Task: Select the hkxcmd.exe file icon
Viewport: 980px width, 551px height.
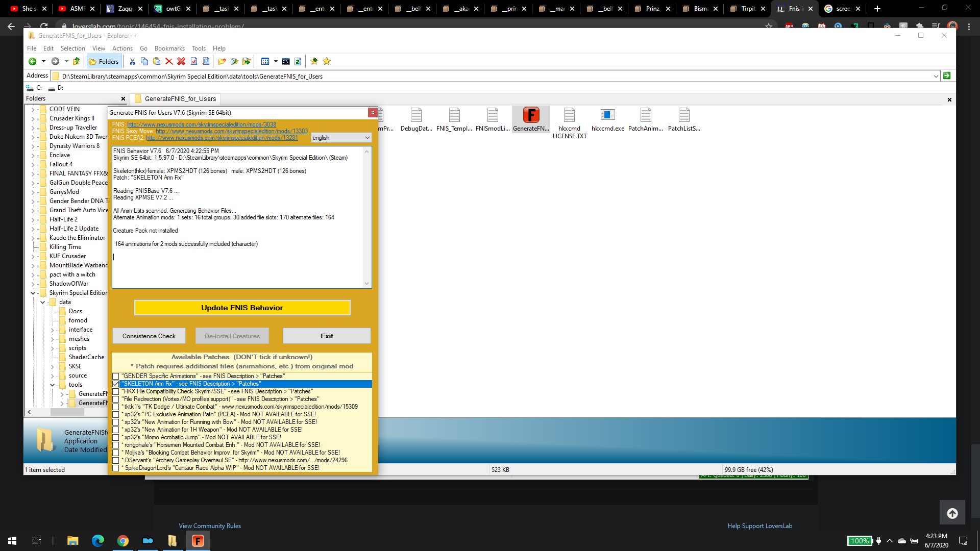Action: click(607, 119)
